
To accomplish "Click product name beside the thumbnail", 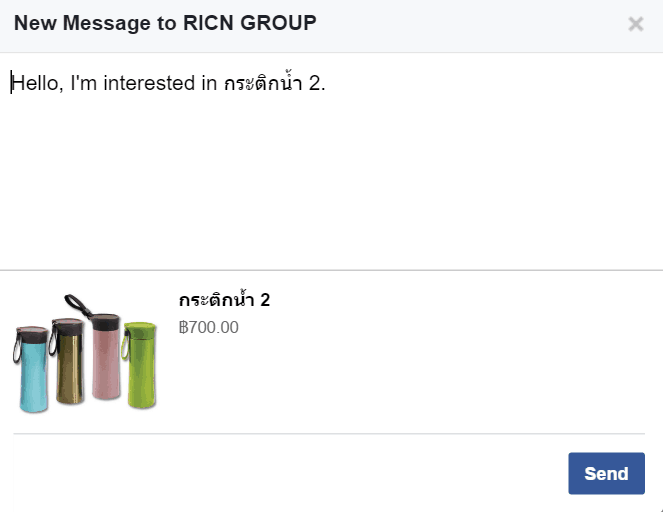I will (224, 300).
